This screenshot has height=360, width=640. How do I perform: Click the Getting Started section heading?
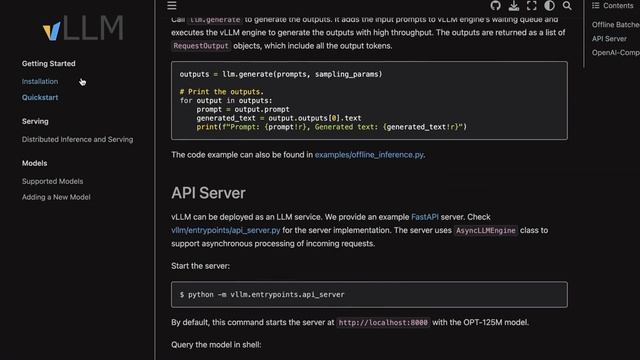(49, 63)
